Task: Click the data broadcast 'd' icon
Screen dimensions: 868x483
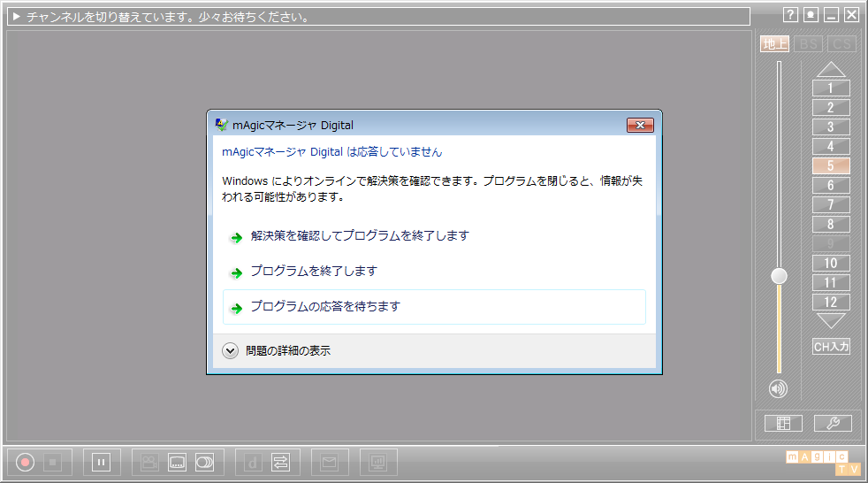Action: point(253,462)
